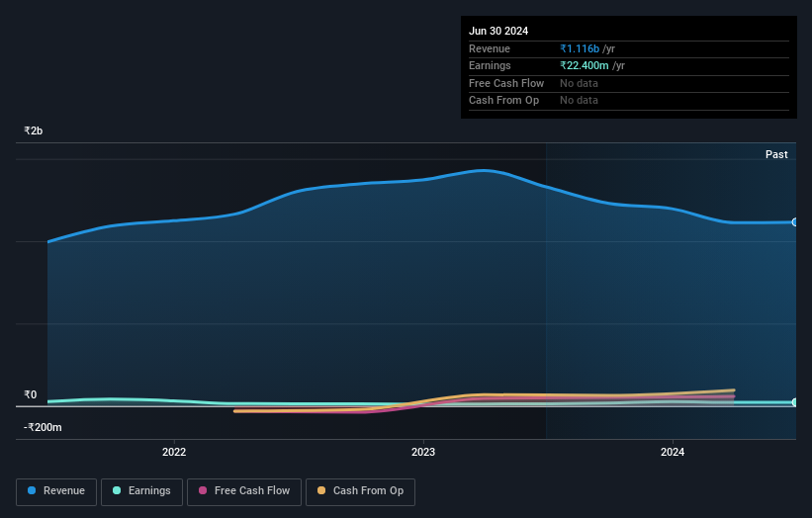Click the Past label in the chart
Viewport: 812px width, 518px height.
[776, 154]
